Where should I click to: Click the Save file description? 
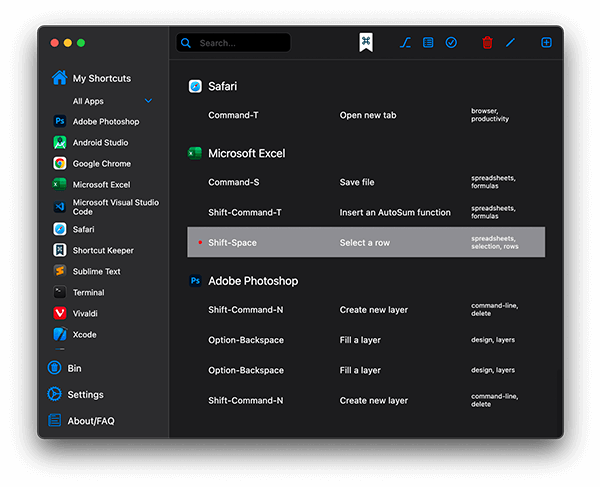(x=357, y=182)
